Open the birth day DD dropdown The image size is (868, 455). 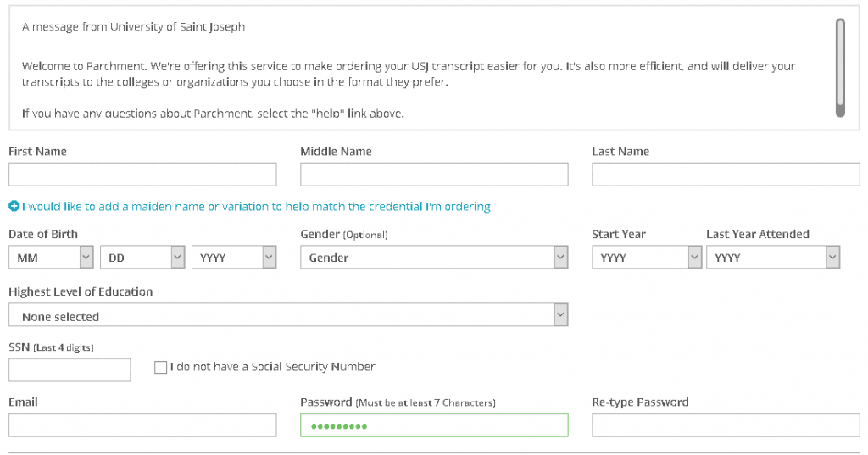click(142, 258)
